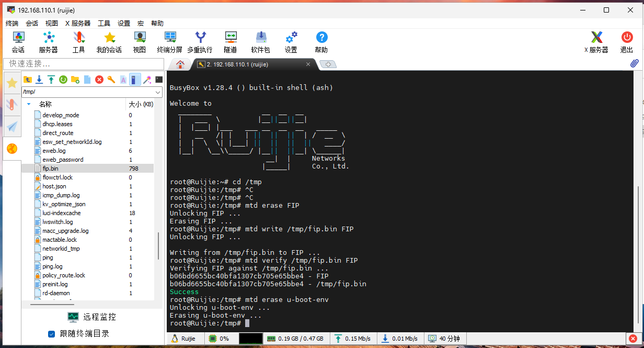Click the new tab button beside session tab

[328, 64]
